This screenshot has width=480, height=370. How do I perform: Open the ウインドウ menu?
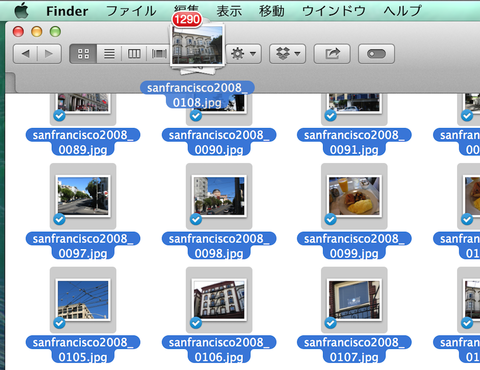coord(334,11)
